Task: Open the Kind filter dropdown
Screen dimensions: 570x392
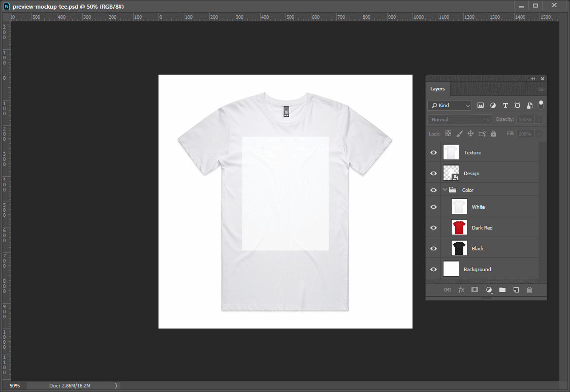Action: 449,105
